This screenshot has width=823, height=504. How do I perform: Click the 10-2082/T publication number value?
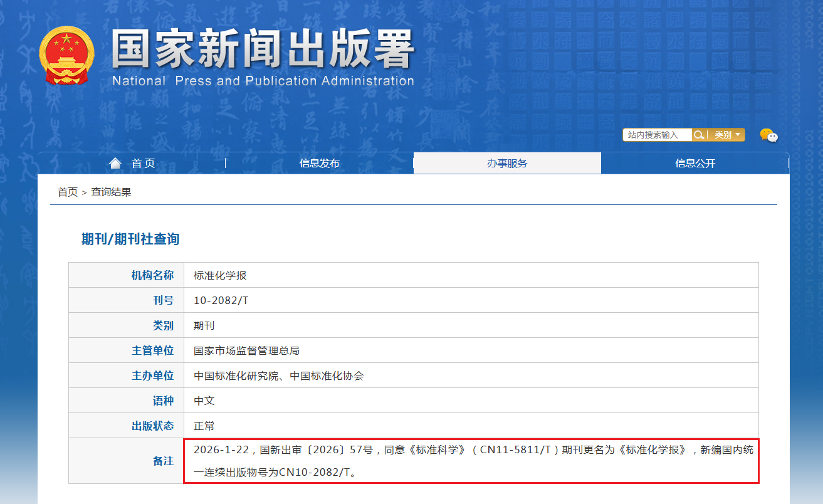(x=221, y=300)
